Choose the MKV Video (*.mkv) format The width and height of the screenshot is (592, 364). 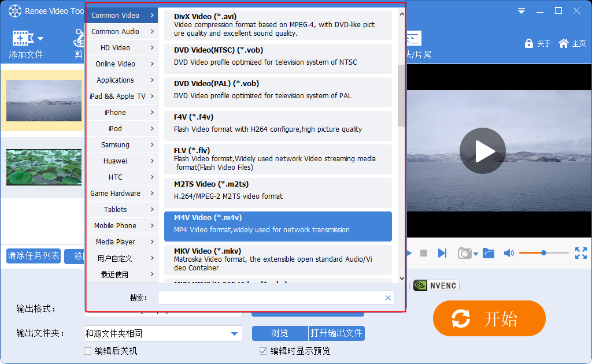pyautogui.click(x=278, y=260)
